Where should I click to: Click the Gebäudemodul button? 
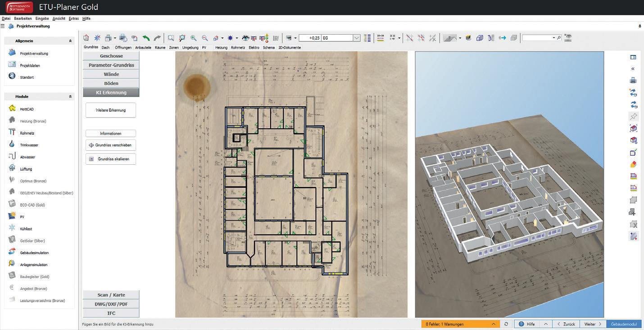624,324
